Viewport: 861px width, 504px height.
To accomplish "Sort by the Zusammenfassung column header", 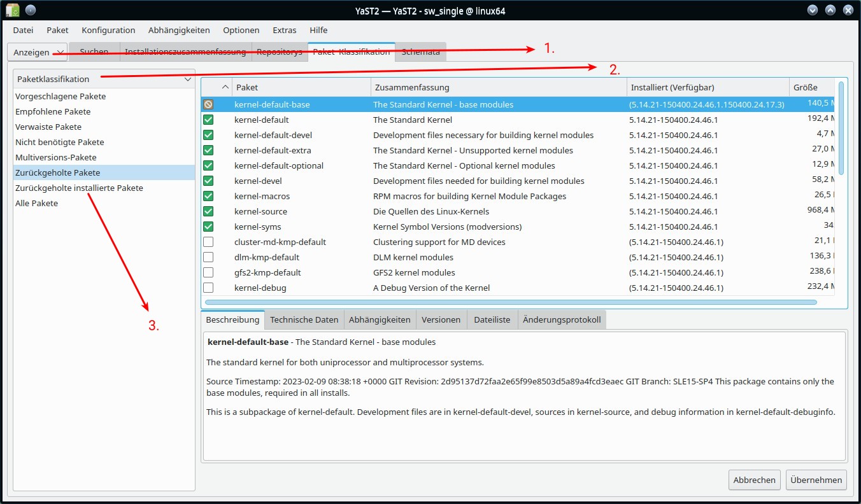I will coord(499,87).
